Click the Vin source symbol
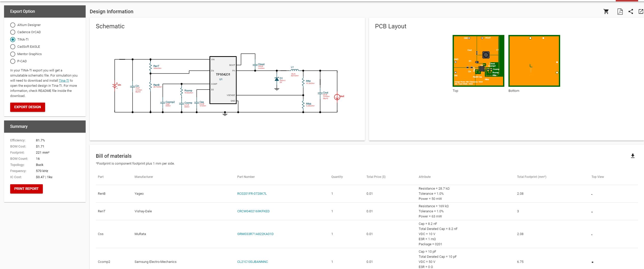Image resolution: width=644 pixels, height=269 pixels. pyautogui.click(x=115, y=86)
